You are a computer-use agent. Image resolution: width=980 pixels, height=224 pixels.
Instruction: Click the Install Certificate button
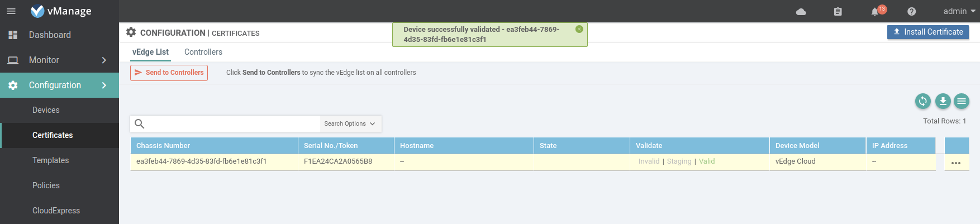click(927, 32)
